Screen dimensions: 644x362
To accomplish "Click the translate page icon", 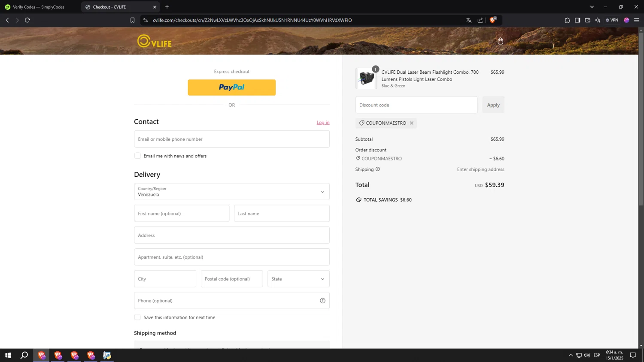I will pos(469,20).
